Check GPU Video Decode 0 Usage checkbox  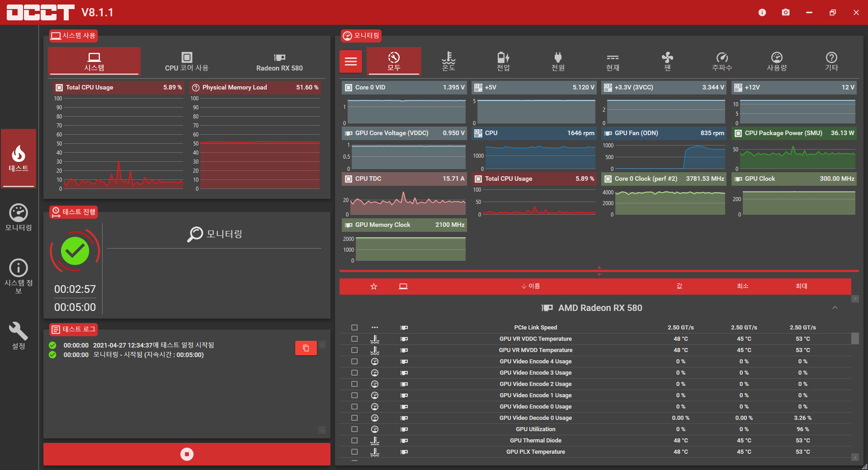pyautogui.click(x=354, y=418)
